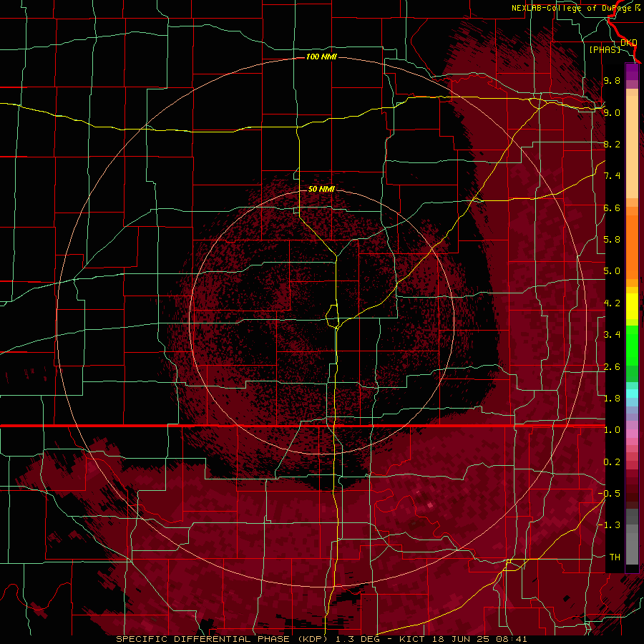Click the TH threshold label
This screenshot has width=644, height=644.
[x=615, y=557]
